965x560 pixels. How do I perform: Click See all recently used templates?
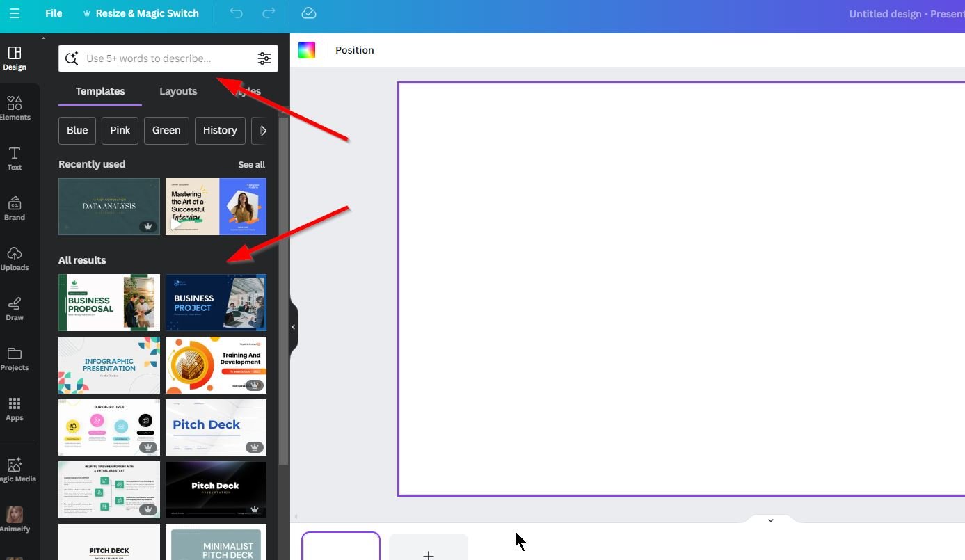251,165
